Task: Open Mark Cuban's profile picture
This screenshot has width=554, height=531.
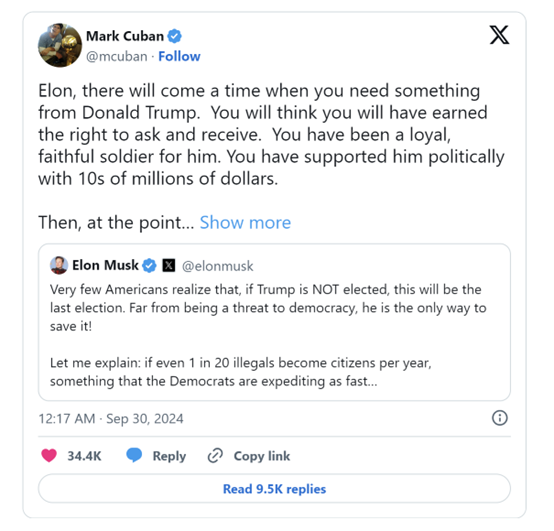Action: 60,45
